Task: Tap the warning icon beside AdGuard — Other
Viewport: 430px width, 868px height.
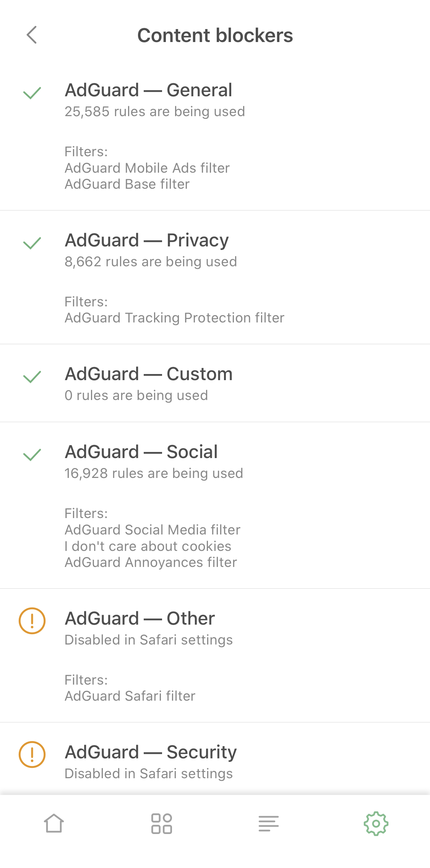Action: [x=32, y=621]
